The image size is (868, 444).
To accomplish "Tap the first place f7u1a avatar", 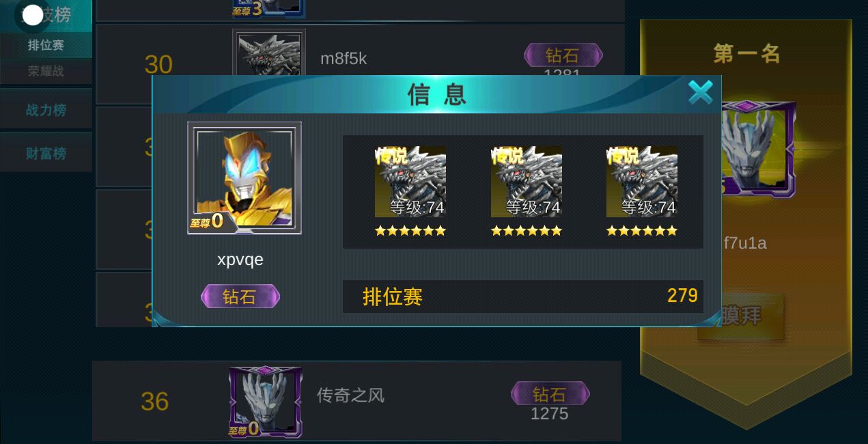I will coord(758,149).
